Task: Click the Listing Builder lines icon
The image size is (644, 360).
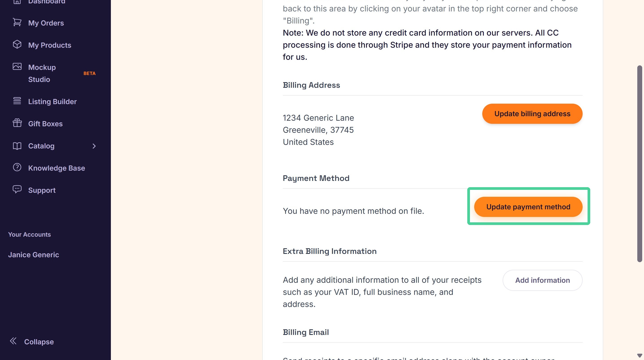Action: (x=17, y=101)
